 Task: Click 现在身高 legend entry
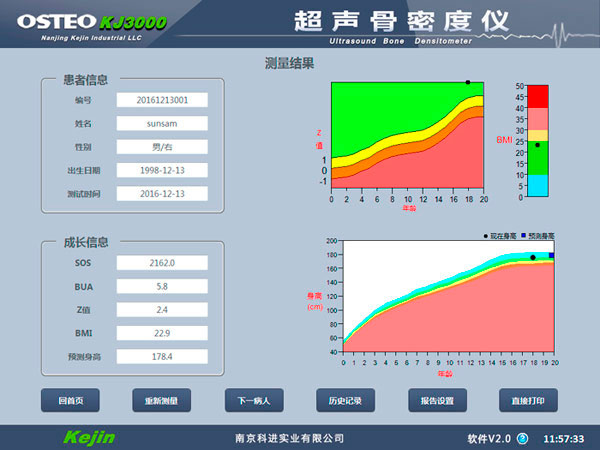coord(500,236)
